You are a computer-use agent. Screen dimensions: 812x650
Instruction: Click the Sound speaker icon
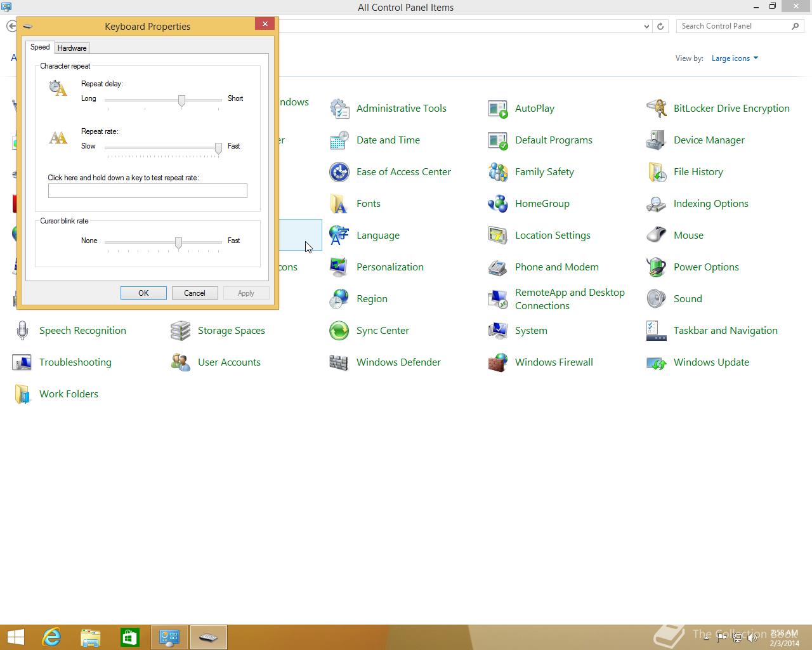657,299
